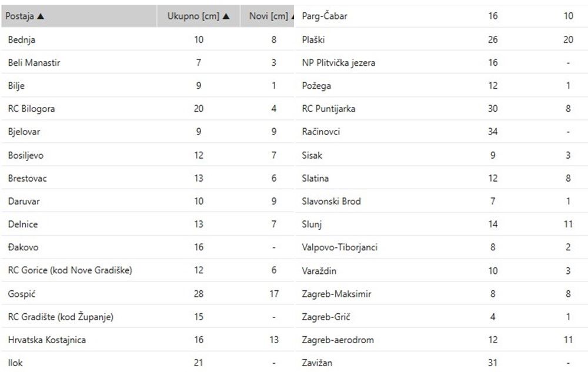The width and height of the screenshot is (588, 372).
Task: Click the Valpovo-Tiborjanci entry
Action: point(339,247)
